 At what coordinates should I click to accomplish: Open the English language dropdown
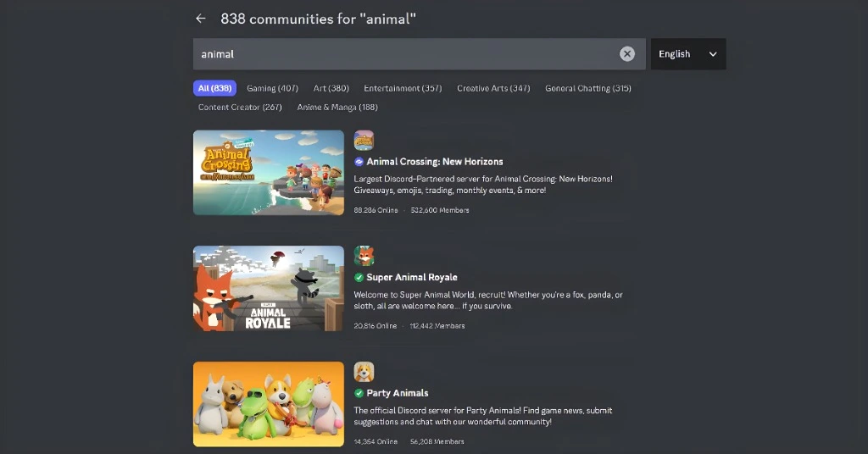[687, 54]
